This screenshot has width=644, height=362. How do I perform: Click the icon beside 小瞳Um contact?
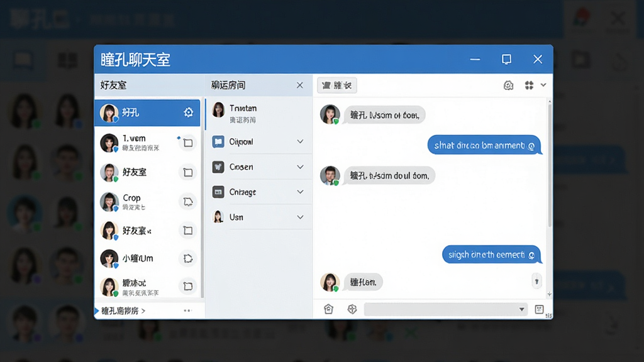point(188,258)
